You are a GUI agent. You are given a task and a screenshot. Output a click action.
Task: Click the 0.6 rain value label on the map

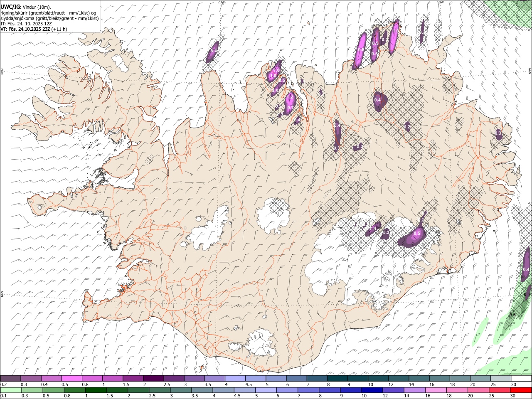512,315
